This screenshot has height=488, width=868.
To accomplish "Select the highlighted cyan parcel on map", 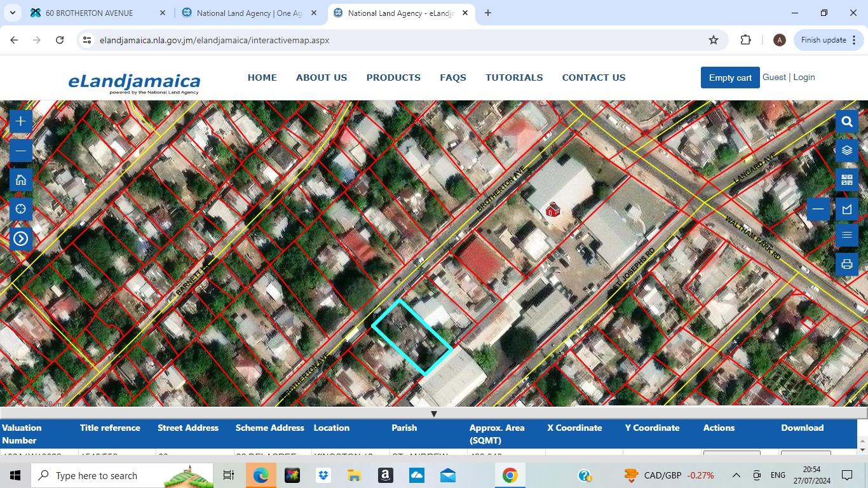I will tap(412, 337).
